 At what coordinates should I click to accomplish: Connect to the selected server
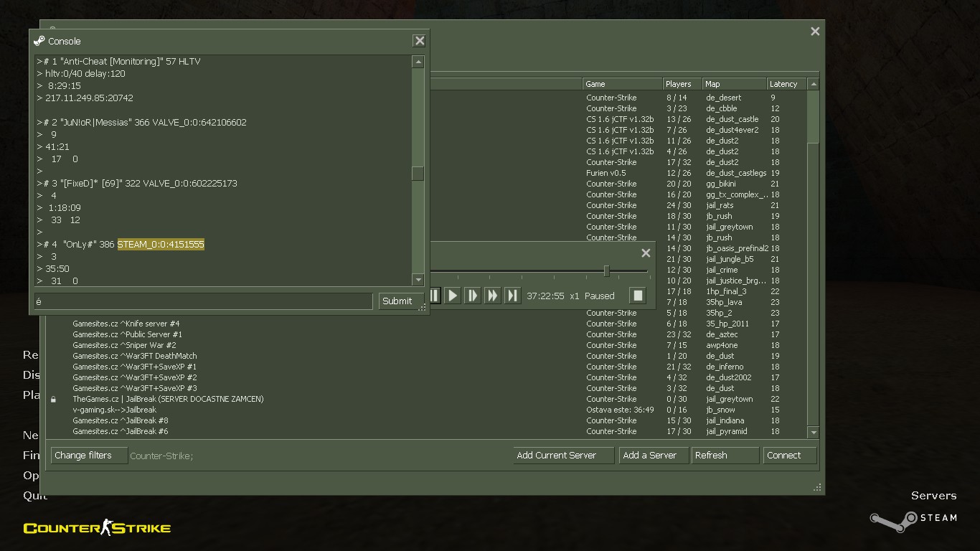789,456
